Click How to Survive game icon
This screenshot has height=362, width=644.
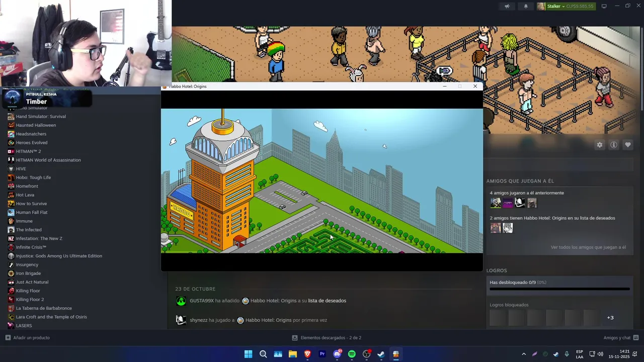pyautogui.click(x=11, y=204)
